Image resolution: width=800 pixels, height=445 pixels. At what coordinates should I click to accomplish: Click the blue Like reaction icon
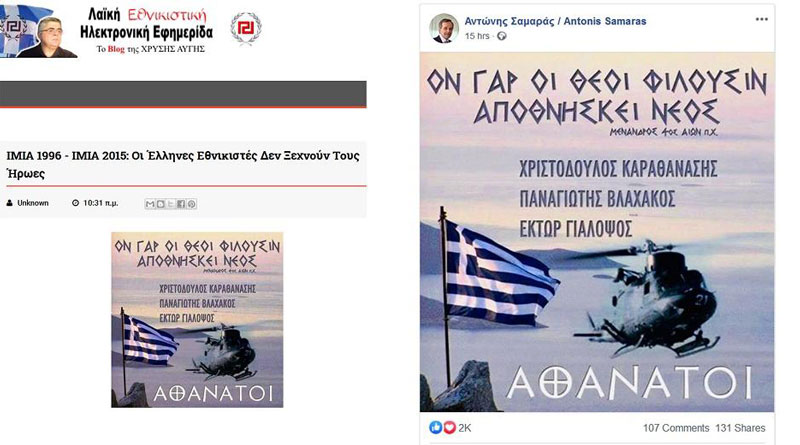tap(435, 427)
